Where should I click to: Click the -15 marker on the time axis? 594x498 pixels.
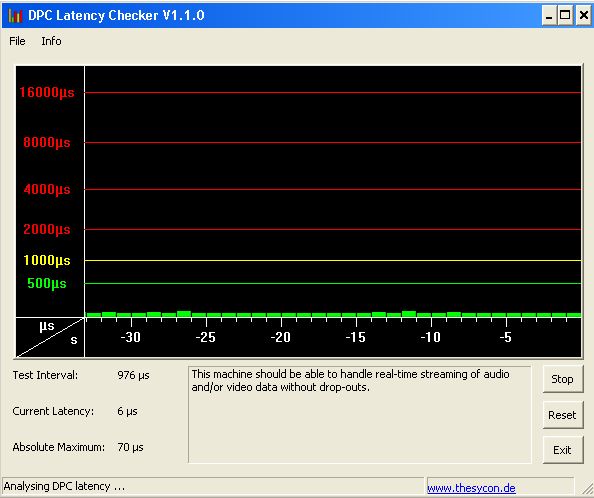coord(355,337)
